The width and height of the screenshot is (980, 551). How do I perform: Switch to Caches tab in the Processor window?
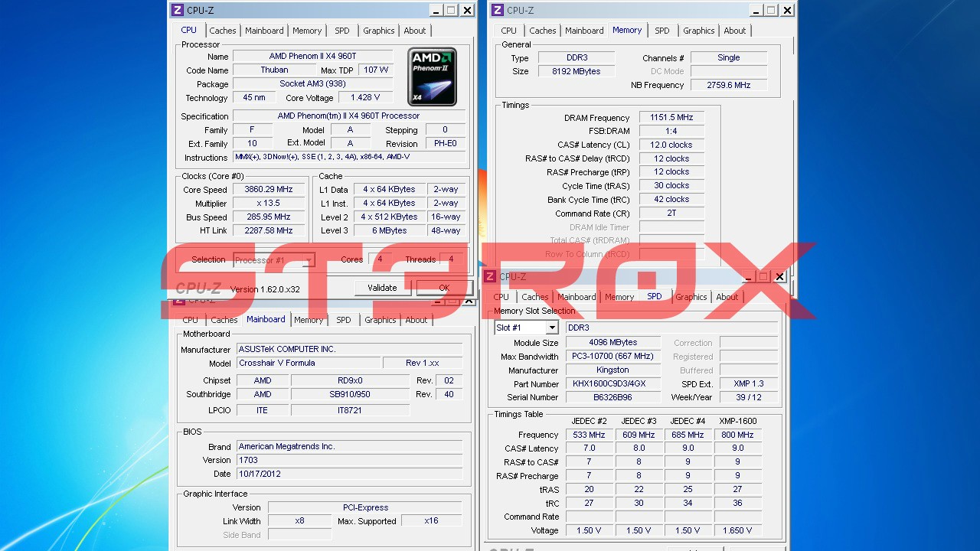[223, 31]
